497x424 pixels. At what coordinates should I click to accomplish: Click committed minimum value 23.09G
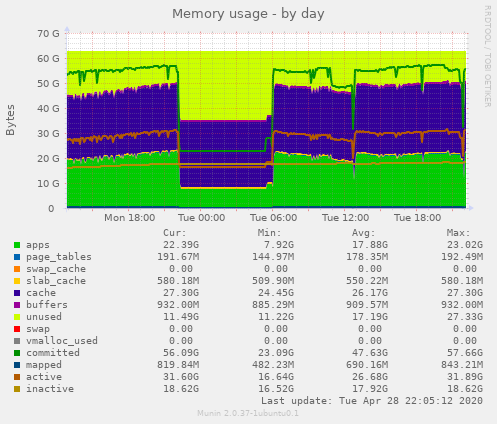[x=276, y=353]
